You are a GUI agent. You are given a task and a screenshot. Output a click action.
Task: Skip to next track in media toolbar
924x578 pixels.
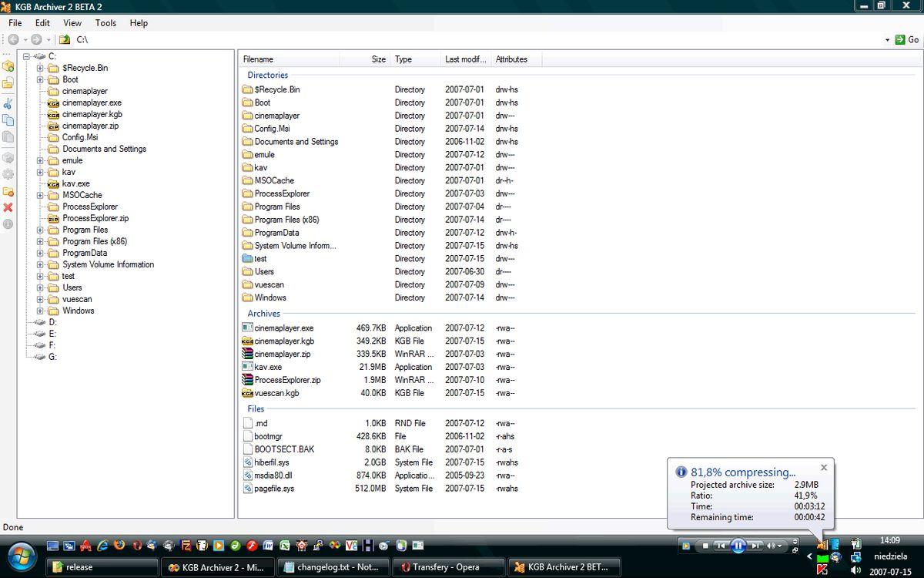click(x=755, y=546)
